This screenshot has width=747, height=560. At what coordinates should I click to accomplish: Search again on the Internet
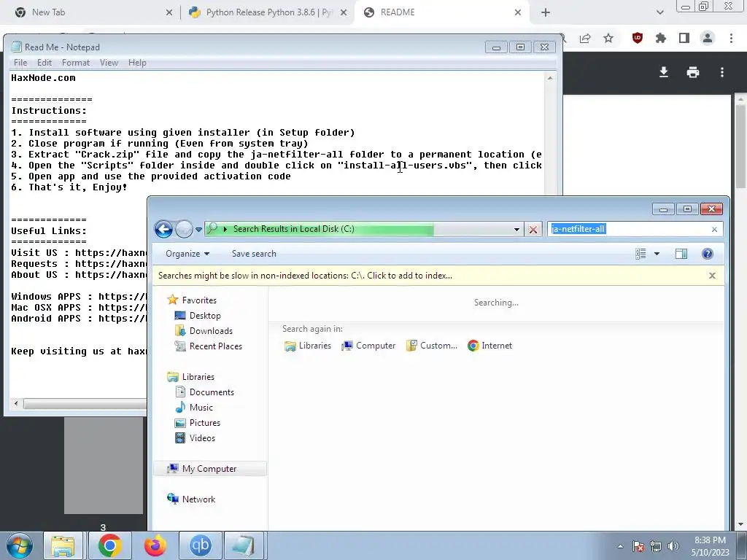click(x=490, y=346)
